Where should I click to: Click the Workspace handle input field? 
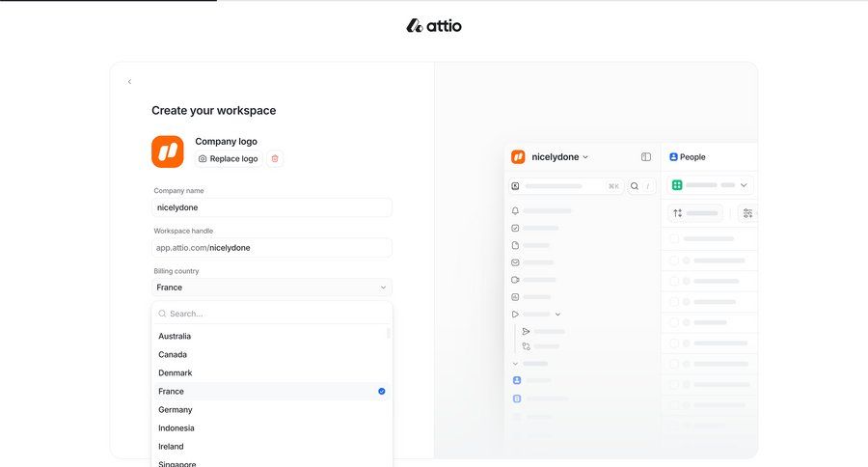coord(272,248)
